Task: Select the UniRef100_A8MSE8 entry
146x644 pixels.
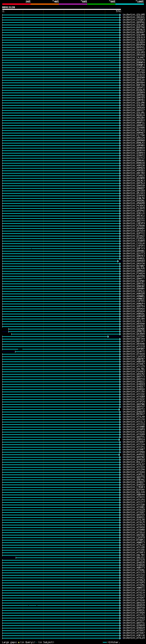Action: click(134, 261)
